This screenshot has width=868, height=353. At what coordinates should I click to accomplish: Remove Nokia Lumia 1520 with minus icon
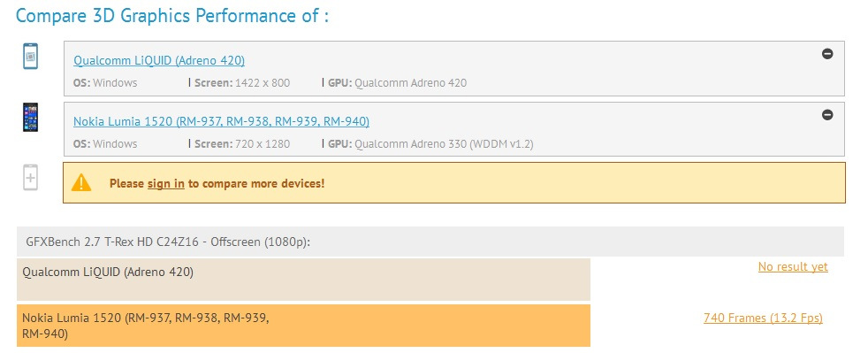pyautogui.click(x=827, y=115)
